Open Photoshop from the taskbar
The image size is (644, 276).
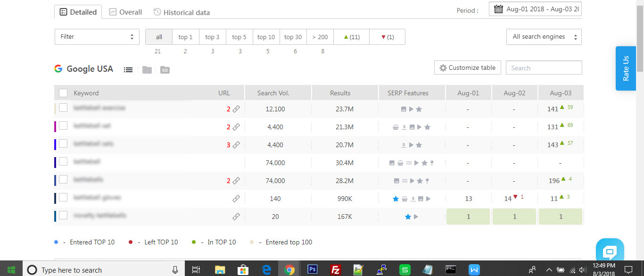312,269
